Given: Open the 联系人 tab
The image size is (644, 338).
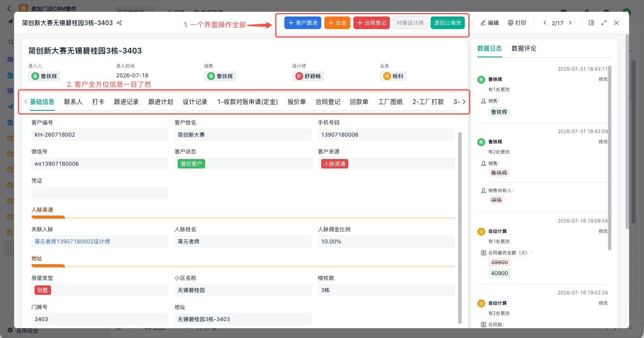Looking at the screenshot, I should click(73, 102).
